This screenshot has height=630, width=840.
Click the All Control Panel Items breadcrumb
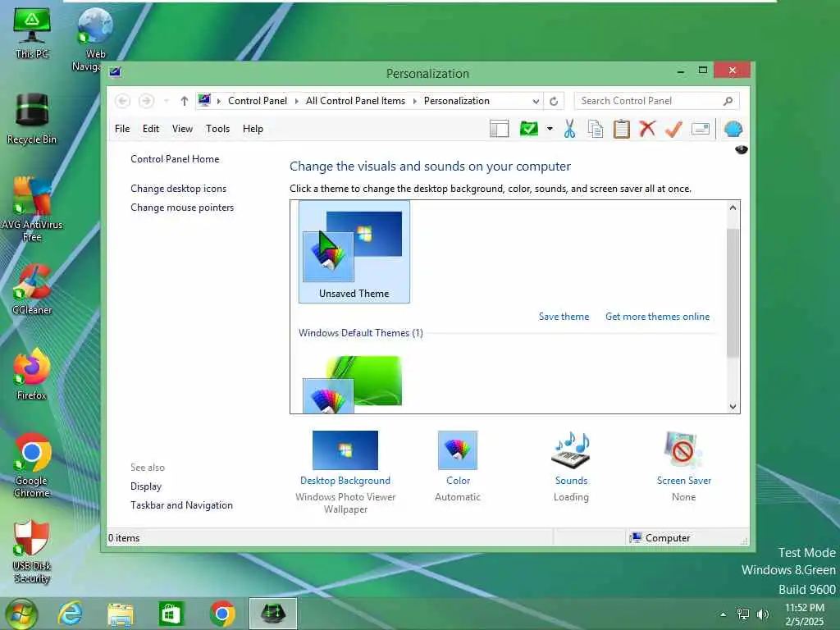point(355,101)
